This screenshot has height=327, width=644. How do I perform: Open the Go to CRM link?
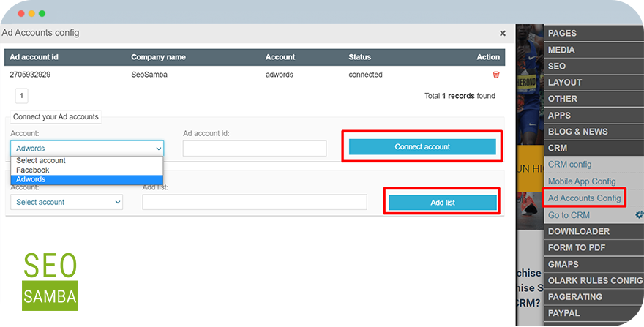[x=569, y=215]
